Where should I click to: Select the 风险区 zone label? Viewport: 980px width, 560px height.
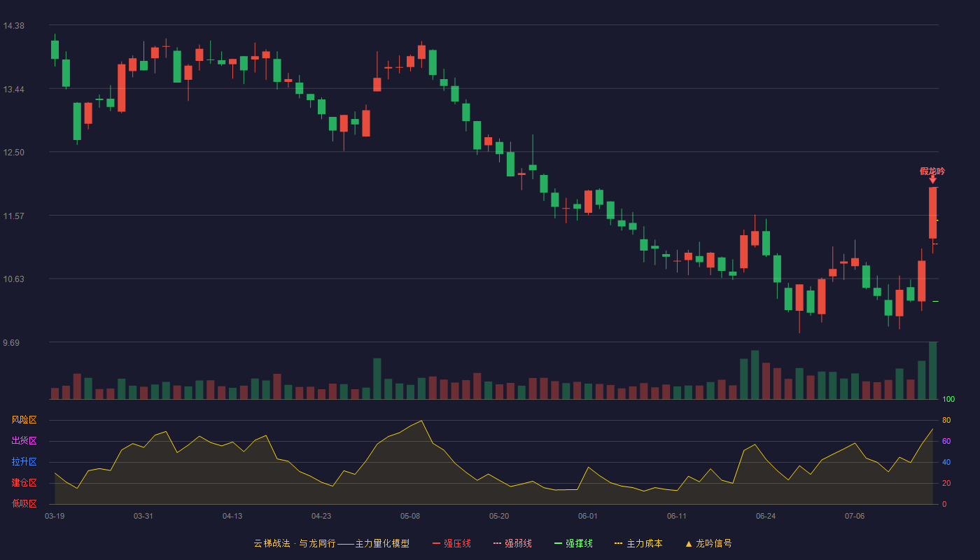click(24, 420)
